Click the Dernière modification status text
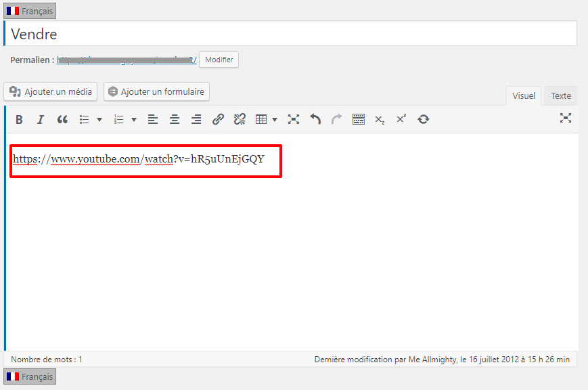This screenshot has width=588, height=390. 442,360
